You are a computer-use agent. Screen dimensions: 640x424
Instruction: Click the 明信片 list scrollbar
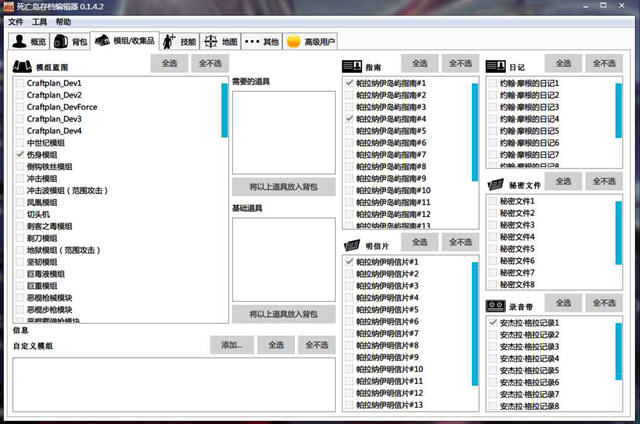pos(475,324)
